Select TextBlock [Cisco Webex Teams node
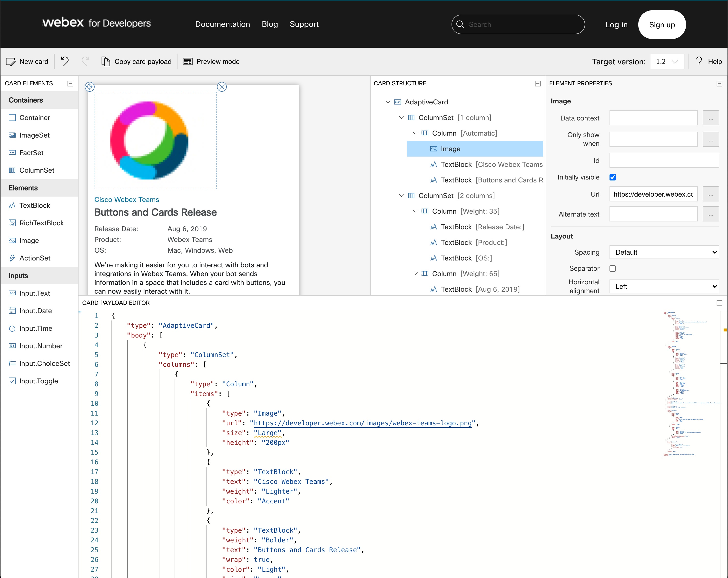 [x=487, y=165]
